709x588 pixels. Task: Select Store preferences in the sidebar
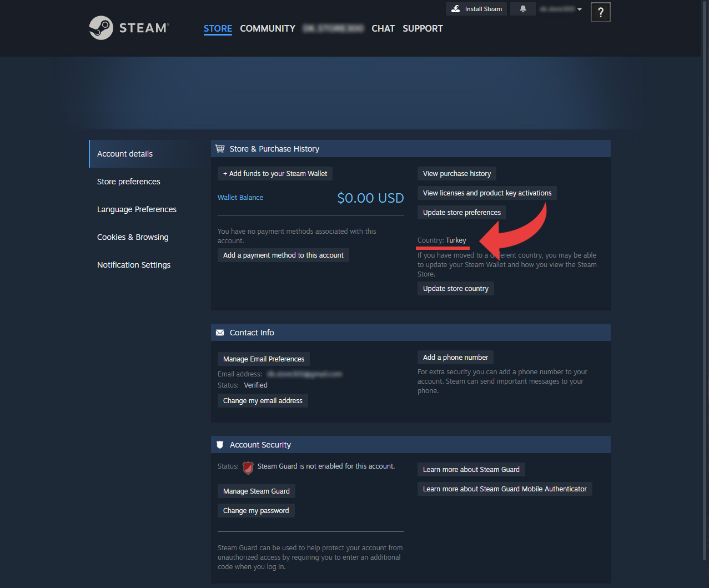[x=129, y=182]
